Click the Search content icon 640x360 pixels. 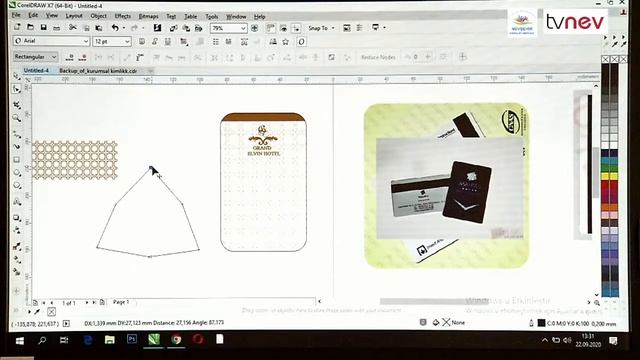point(157,28)
